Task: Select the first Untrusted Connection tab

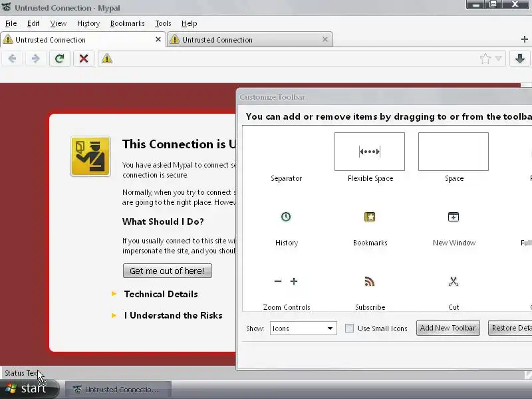Action: pyautogui.click(x=83, y=40)
